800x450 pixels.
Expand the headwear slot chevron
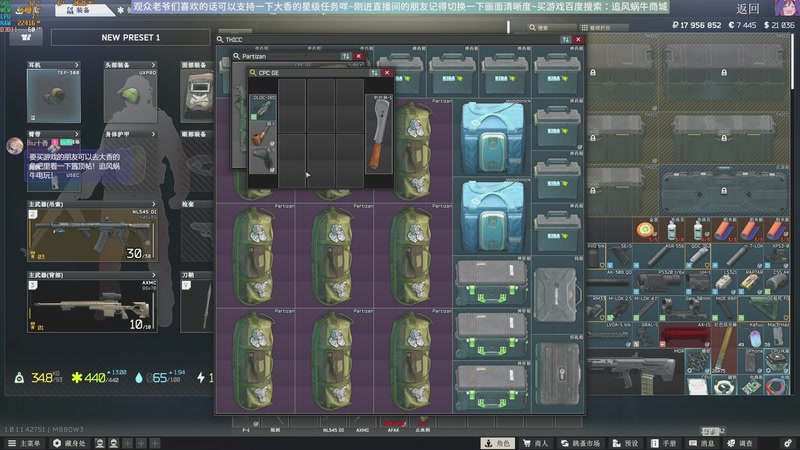[155, 64]
